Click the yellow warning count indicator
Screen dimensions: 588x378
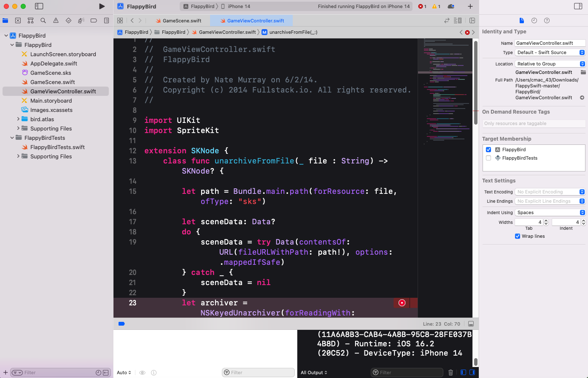point(436,6)
